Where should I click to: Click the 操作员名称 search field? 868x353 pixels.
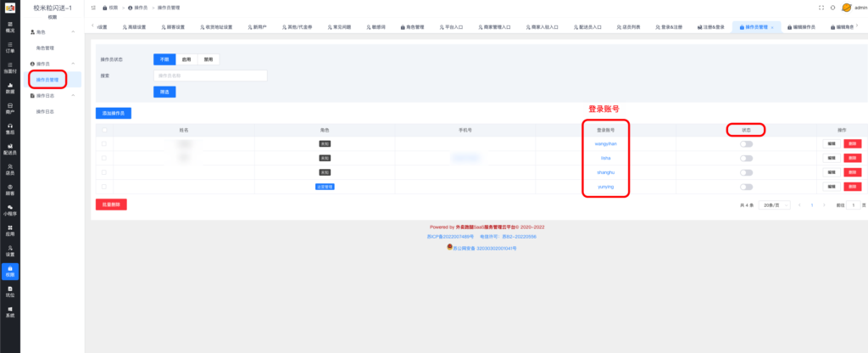[x=209, y=76]
